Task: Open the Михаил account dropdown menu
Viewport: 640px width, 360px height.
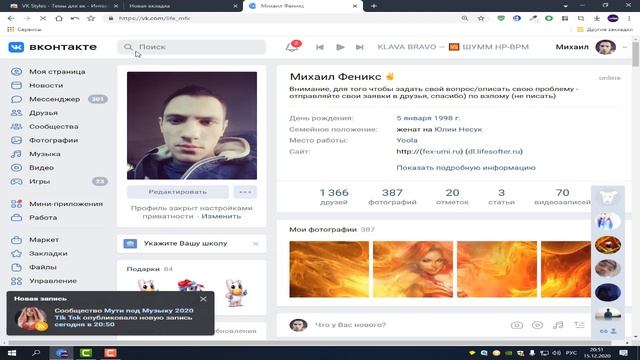Action: click(x=591, y=47)
